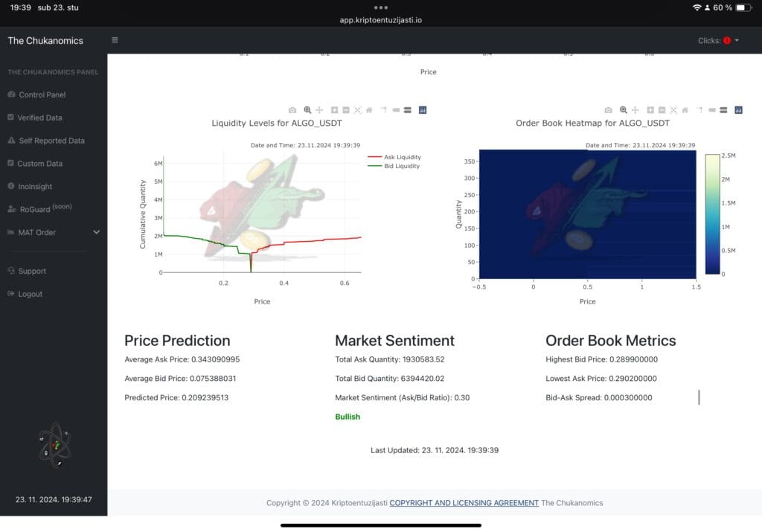The image size is (762, 532).
Task: Open the sidebar hamburger menu
Action: 115,40
